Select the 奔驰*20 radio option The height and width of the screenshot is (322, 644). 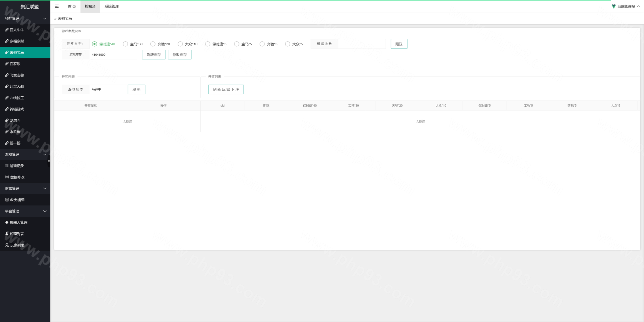[x=153, y=44]
